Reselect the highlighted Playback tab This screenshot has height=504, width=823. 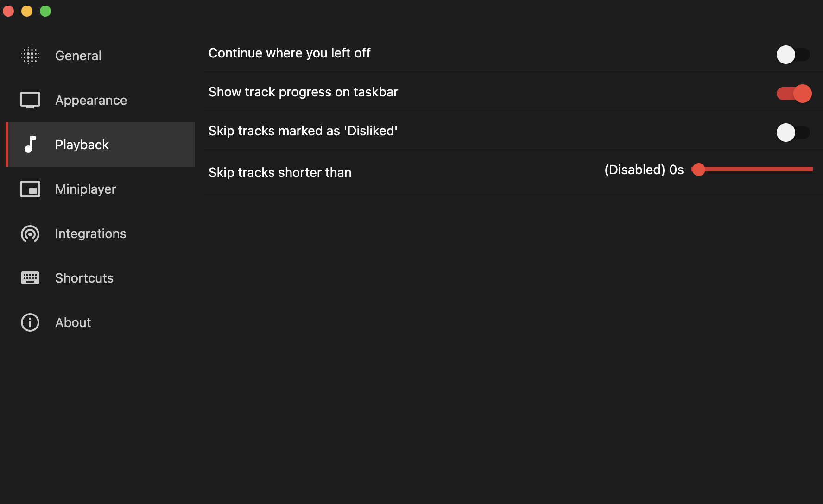click(82, 145)
